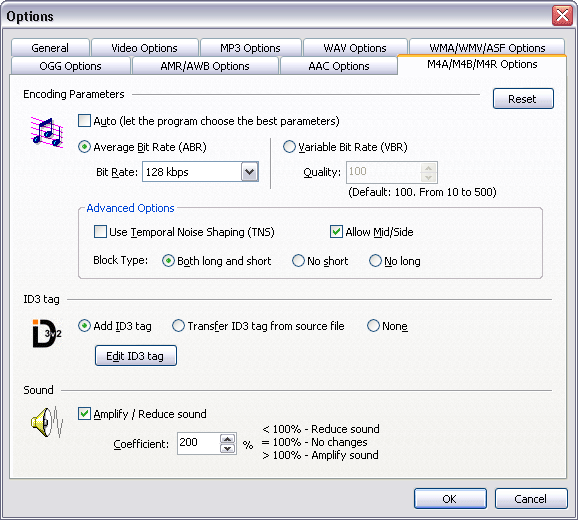Click the speaker sound wave icon

pyautogui.click(x=47, y=422)
